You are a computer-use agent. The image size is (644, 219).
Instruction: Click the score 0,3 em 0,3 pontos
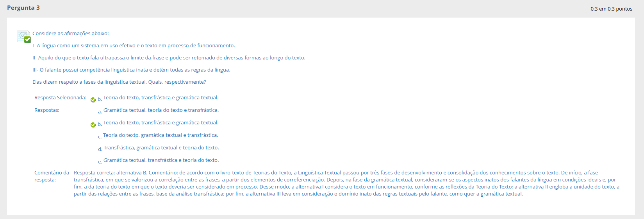611,9
